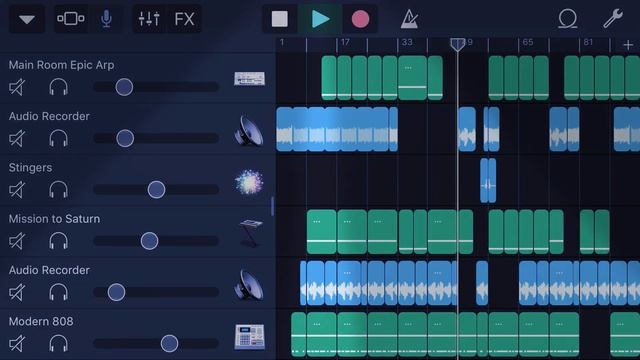Click bar 33 on the ruler
Image resolution: width=640 pixels, height=360 pixels.
tap(407, 42)
